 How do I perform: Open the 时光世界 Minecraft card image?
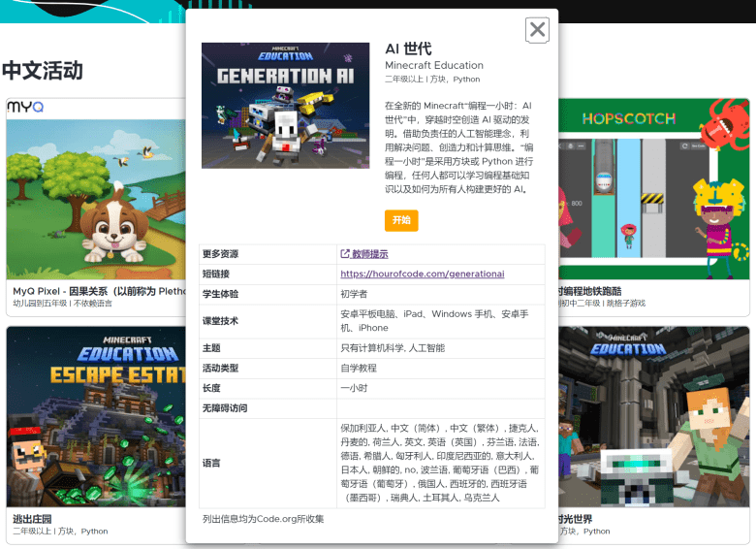coord(654,417)
